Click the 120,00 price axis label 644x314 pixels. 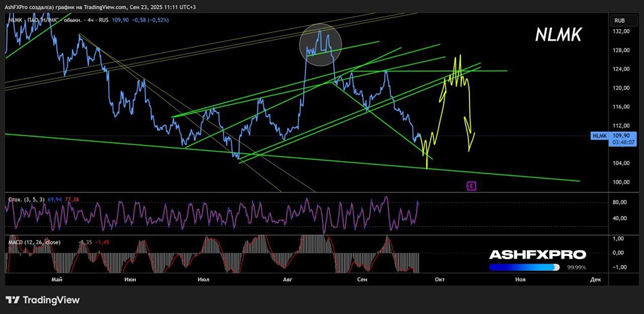620,88
